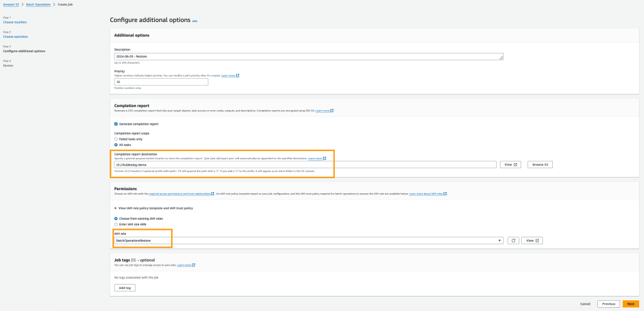Viewport: 644px width, 311px height.
Task: Click View button for completion report destination
Action: click(511, 164)
